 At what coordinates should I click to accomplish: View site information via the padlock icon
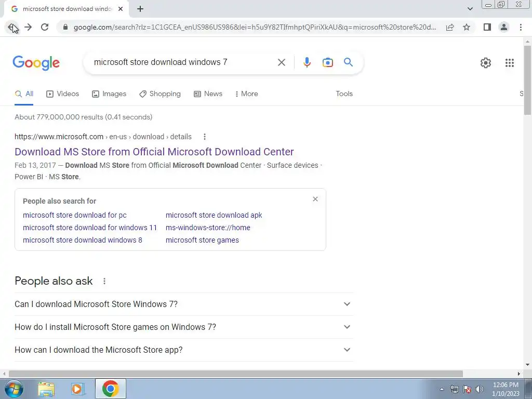point(65,27)
